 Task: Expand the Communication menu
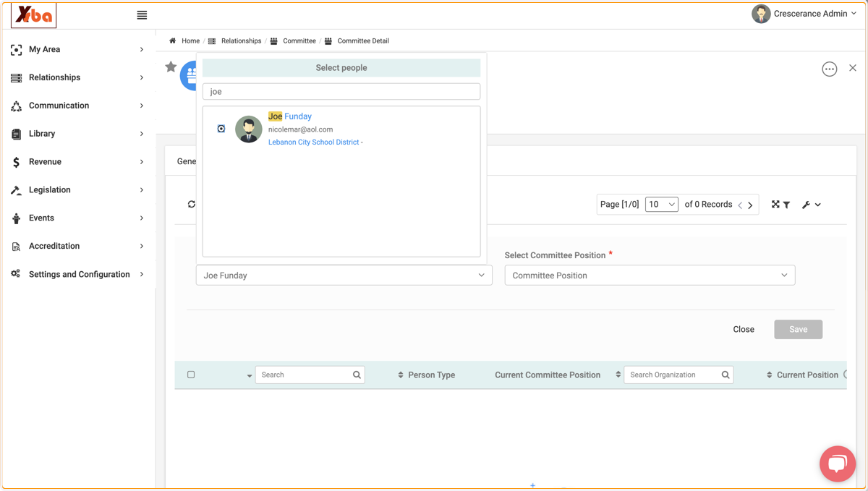tap(142, 106)
